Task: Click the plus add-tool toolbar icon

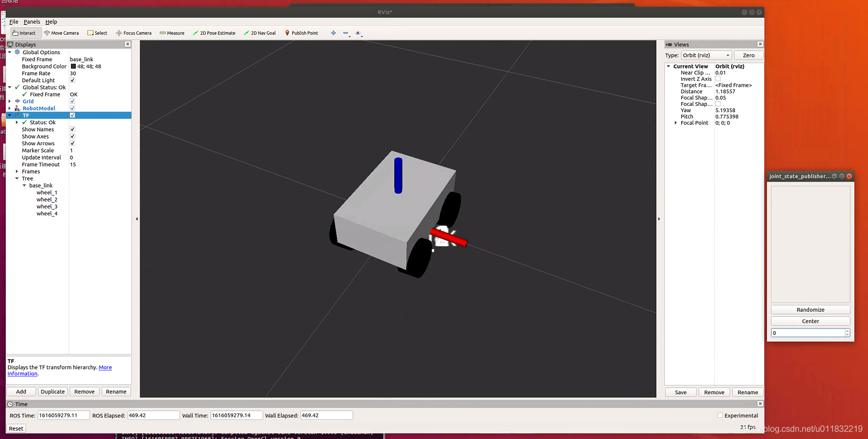Action: point(333,33)
